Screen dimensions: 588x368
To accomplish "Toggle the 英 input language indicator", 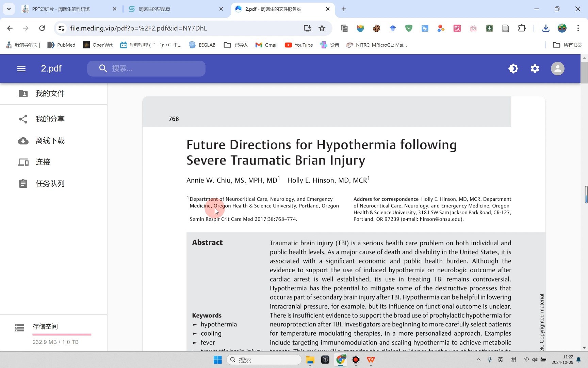I will (x=501, y=360).
